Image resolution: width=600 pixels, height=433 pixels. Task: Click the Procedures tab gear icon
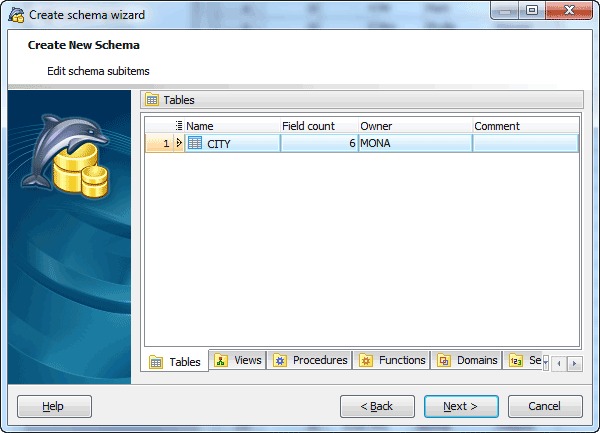pyautogui.click(x=281, y=361)
